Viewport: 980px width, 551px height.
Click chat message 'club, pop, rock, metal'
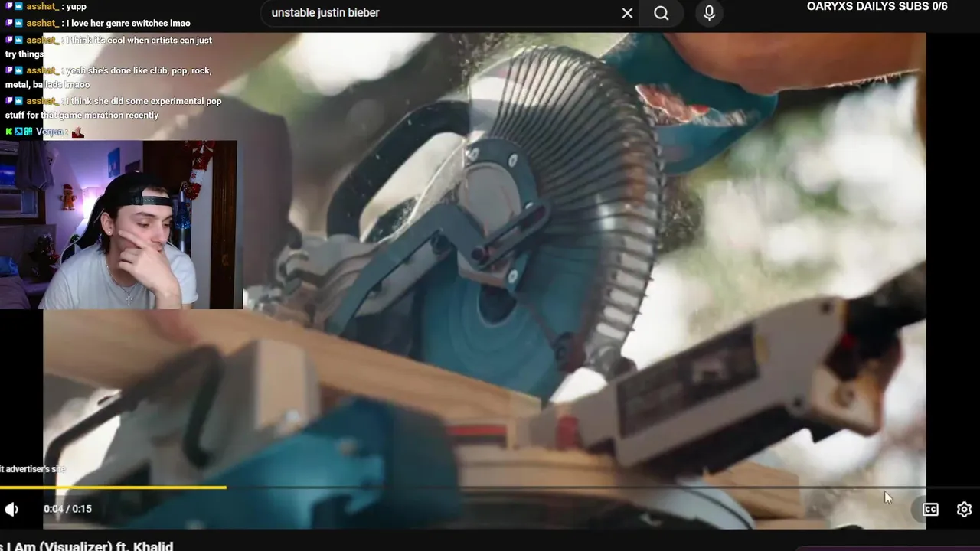tap(109, 77)
